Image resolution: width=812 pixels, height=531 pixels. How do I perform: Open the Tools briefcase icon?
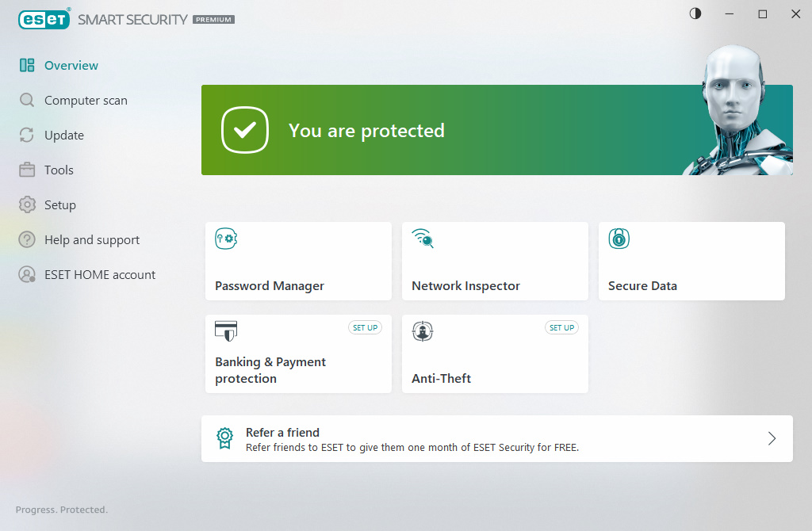[x=27, y=170]
